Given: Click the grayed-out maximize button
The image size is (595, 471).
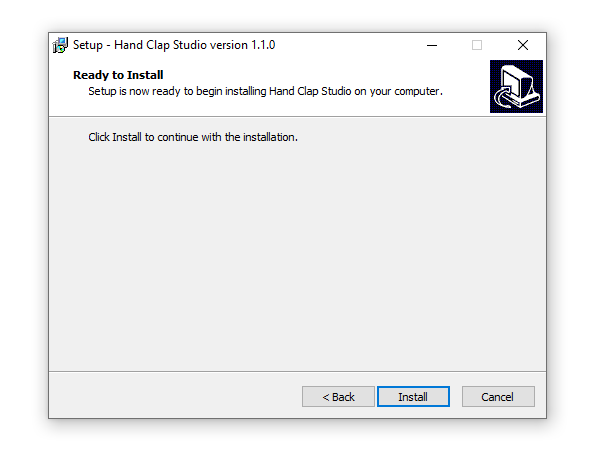Looking at the screenshot, I should tap(477, 45).
